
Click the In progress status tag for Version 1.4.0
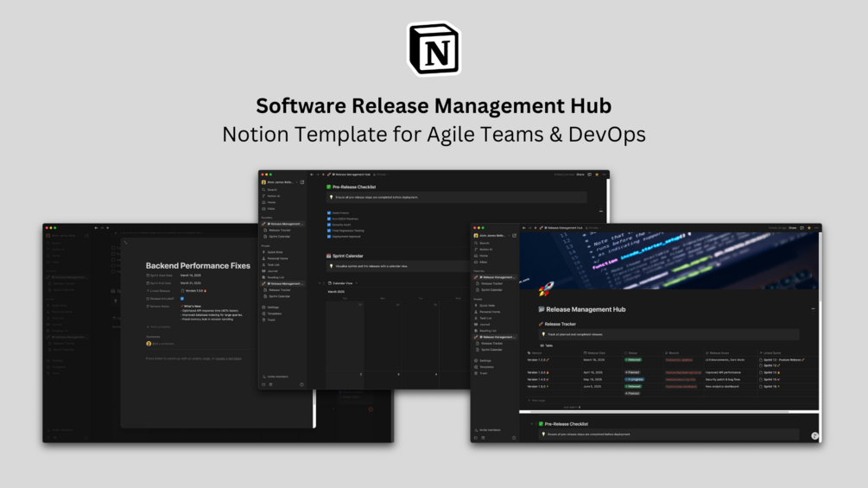tap(635, 379)
